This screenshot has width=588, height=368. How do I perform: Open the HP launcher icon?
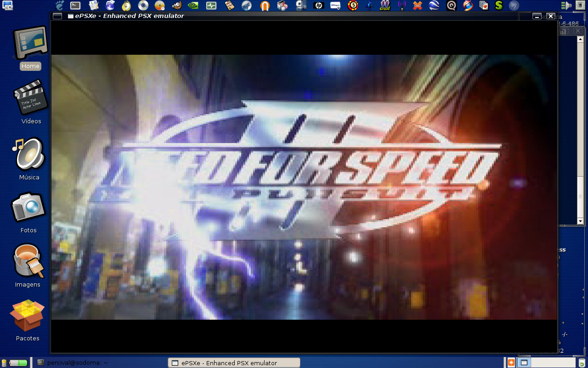318,6
